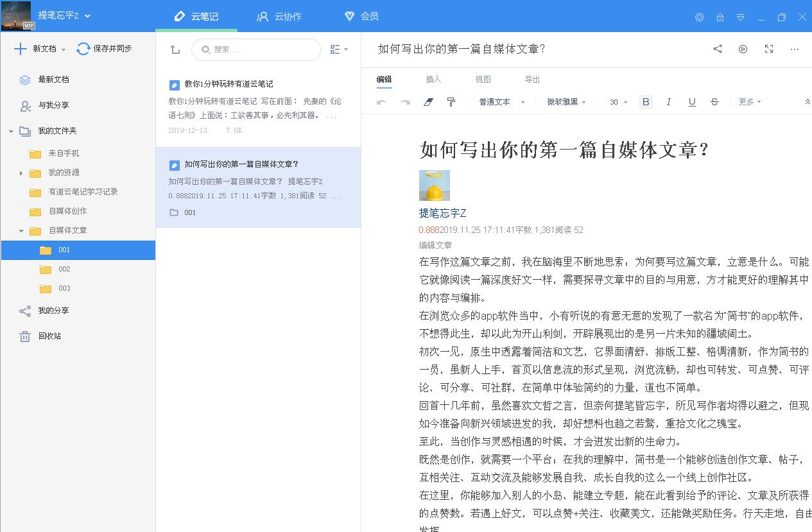Click inside the search notes field
The height and width of the screenshot is (532, 812).
pyautogui.click(x=256, y=49)
